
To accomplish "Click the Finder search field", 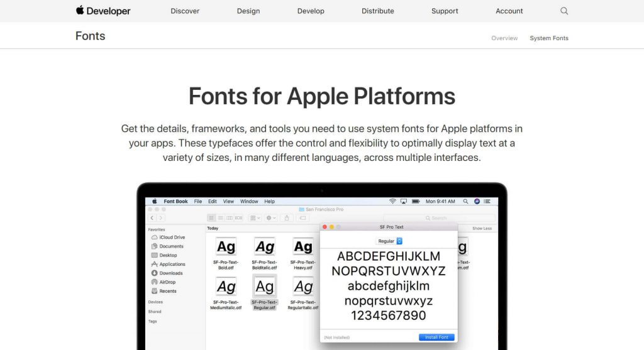I will coord(440,218).
